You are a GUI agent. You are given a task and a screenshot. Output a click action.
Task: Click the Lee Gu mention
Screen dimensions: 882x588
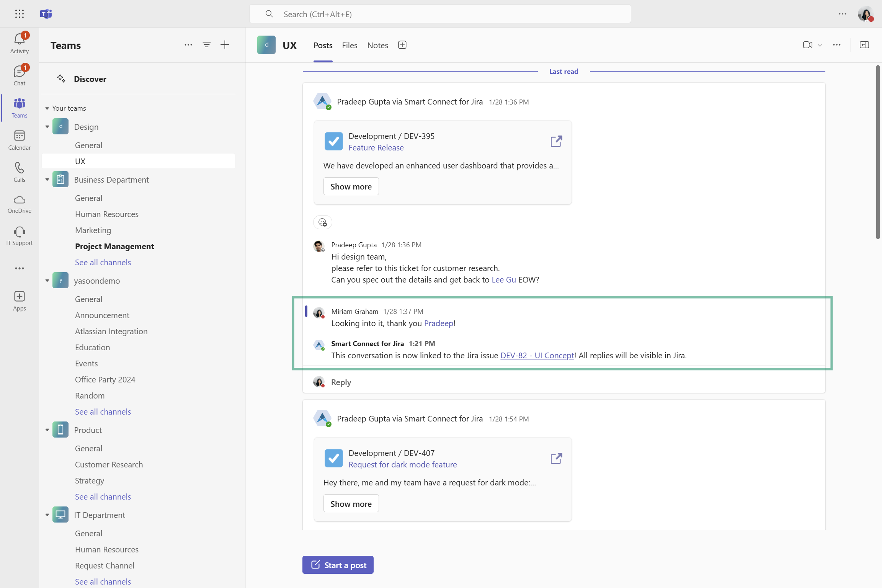(504, 279)
